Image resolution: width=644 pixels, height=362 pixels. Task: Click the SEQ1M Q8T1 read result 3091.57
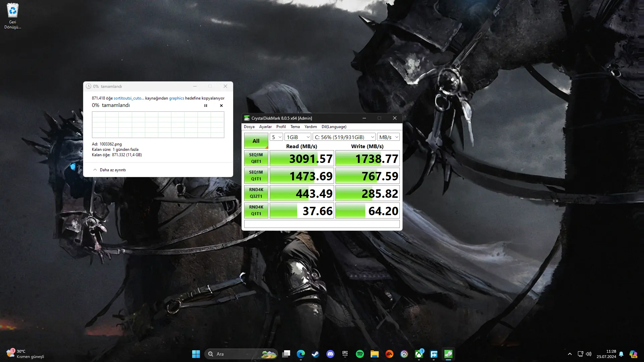click(x=302, y=158)
